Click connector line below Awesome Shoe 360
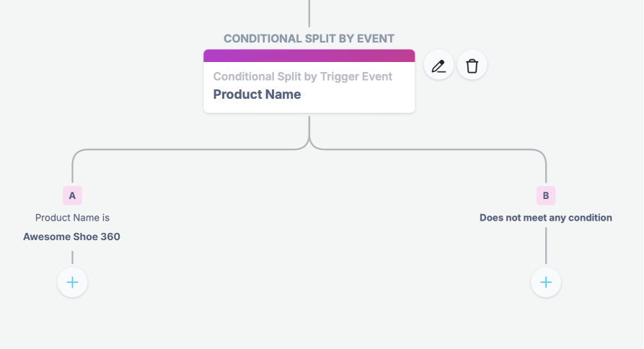644x349 pixels. coord(72,257)
